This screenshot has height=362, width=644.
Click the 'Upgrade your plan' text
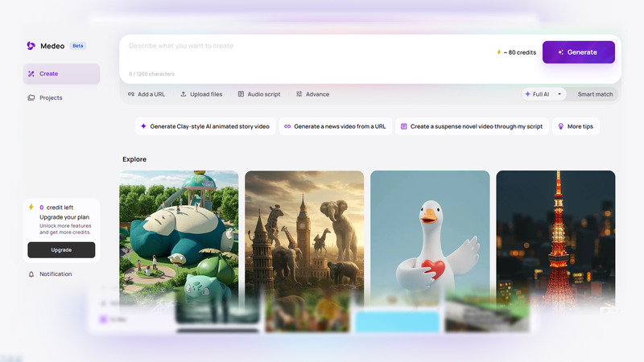64,217
